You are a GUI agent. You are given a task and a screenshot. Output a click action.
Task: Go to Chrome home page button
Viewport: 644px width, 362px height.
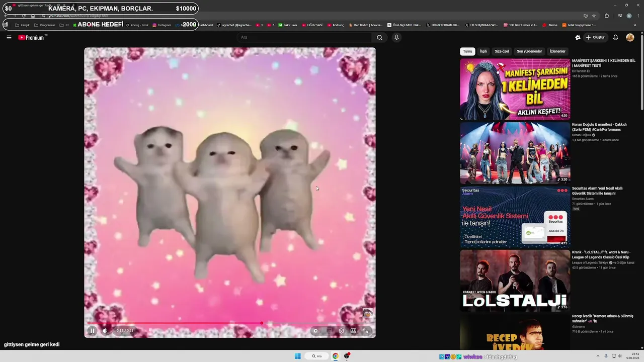33,16
